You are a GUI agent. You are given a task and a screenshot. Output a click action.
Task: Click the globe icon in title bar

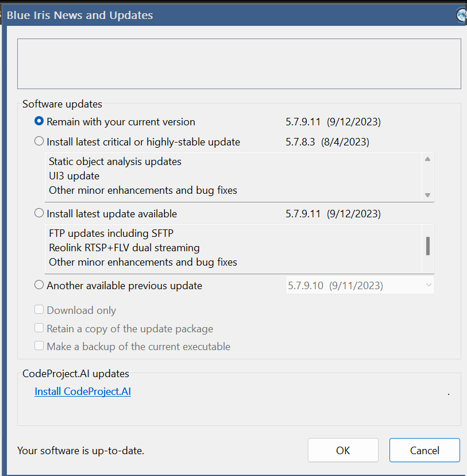click(x=462, y=15)
